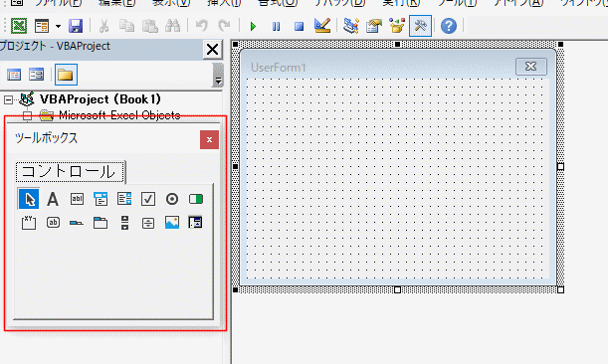Pick the ComboBox control tool
Screen dimensions: 608x364
tap(101, 199)
